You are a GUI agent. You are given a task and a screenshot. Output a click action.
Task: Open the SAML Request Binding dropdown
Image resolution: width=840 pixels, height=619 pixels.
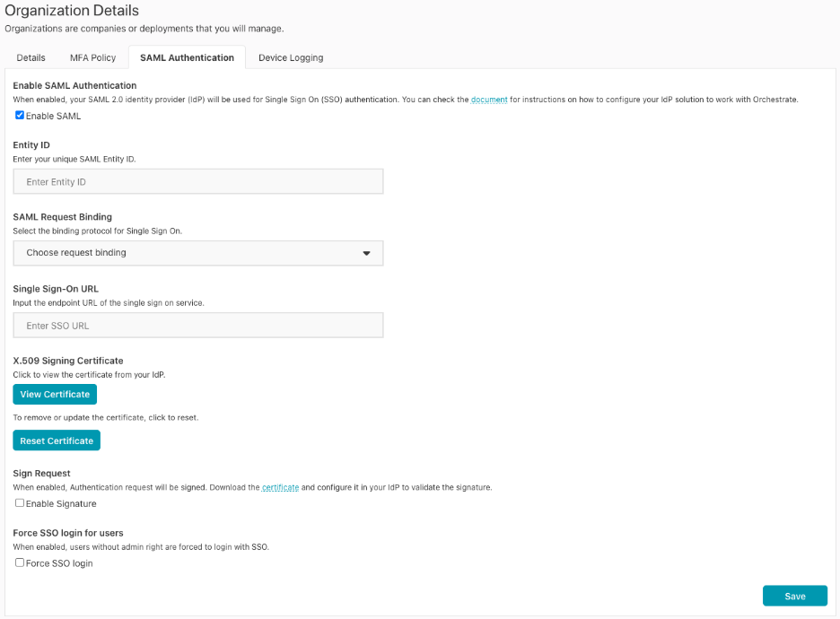coord(197,253)
